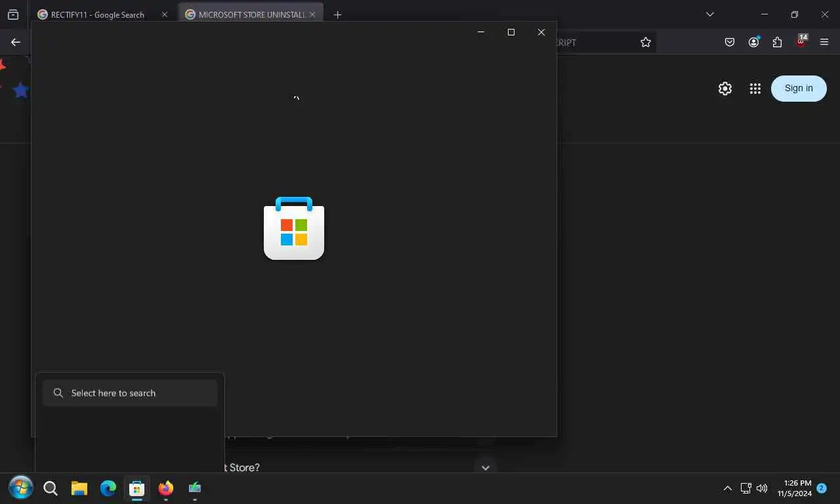Switch to RECTIFY11 Google Search tab
Screen dimensions: 840x504
(x=98, y=14)
